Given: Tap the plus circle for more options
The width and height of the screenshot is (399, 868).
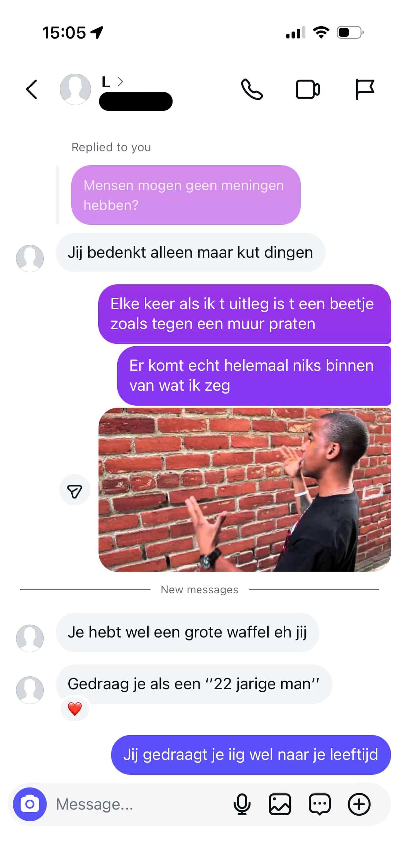Looking at the screenshot, I should click(359, 804).
